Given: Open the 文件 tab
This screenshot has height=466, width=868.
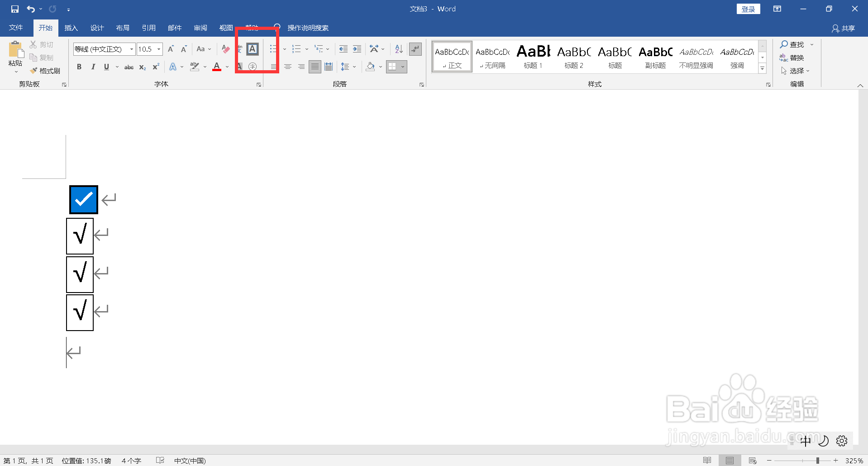Looking at the screenshot, I should point(16,28).
